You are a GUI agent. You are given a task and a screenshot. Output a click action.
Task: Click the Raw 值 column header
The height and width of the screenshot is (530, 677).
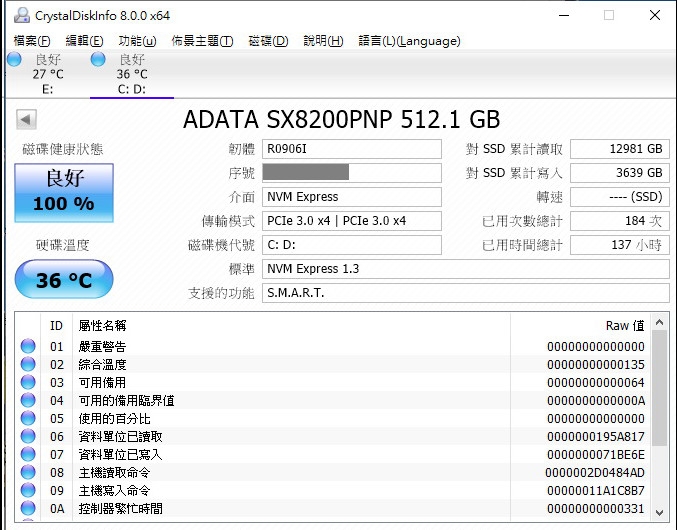click(x=581, y=325)
